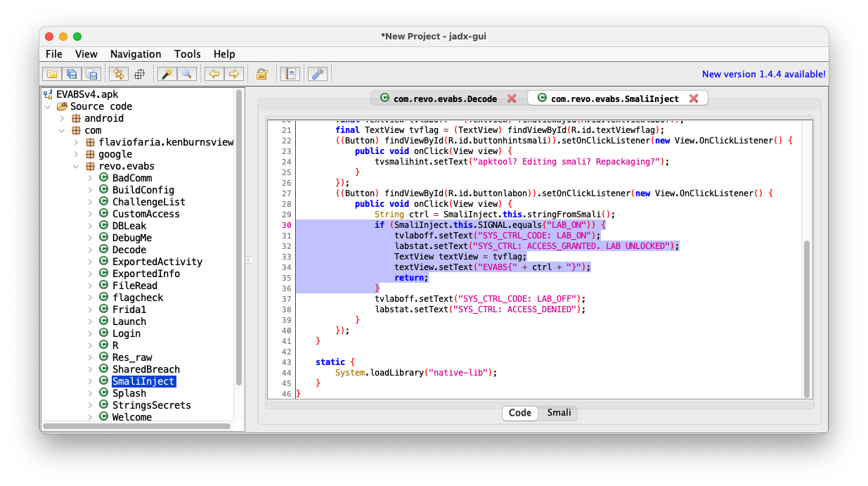868x486 pixels.
Task: Open preferences with the wrench icon
Action: [x=317, y=74]
